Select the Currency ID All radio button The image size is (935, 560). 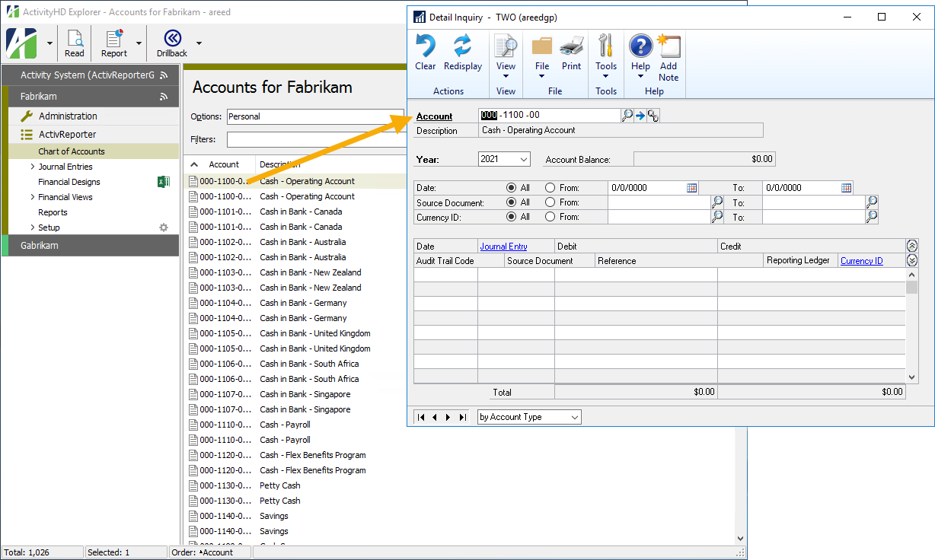[x=511, y=217]
